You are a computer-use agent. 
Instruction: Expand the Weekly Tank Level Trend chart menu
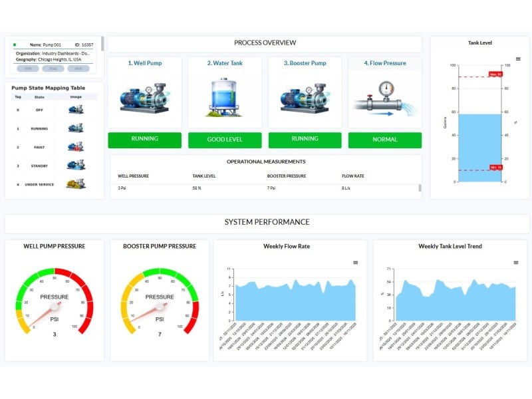pyautogui.click(x=515, y=263)
